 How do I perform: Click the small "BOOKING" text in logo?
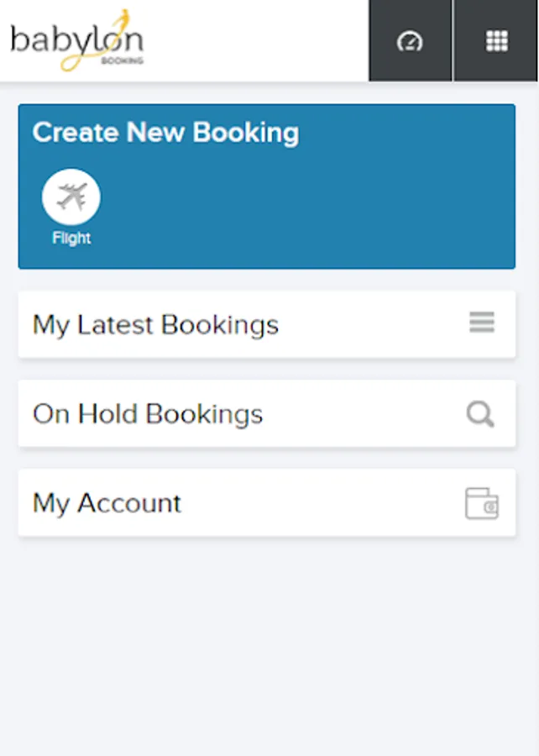[x=128, y=60]
